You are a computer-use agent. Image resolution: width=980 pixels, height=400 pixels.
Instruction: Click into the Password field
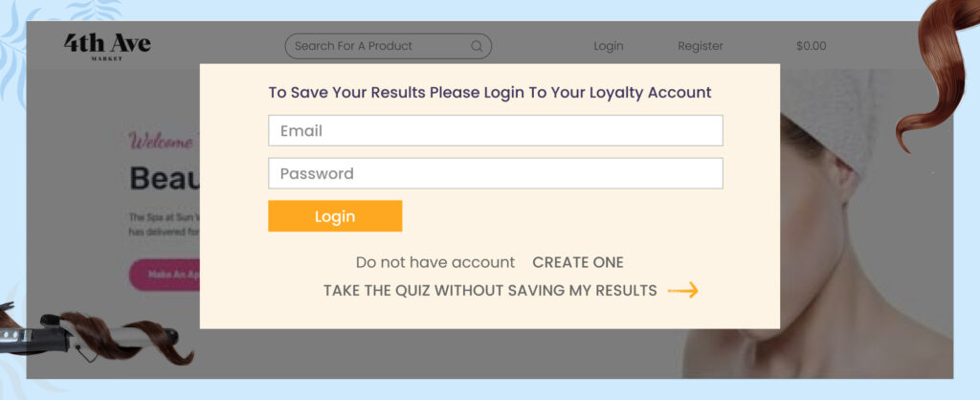[x=495, y=173]
